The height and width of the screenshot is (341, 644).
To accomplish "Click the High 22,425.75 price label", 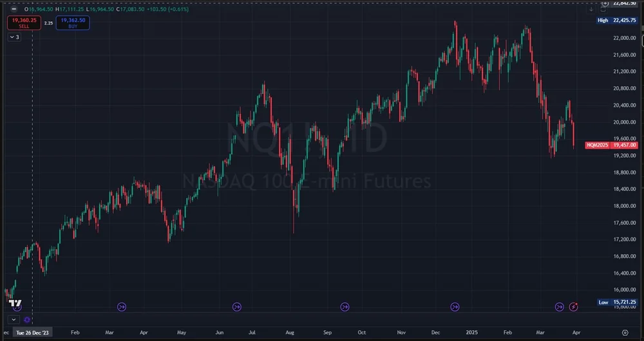I will [x=616, y=20].
